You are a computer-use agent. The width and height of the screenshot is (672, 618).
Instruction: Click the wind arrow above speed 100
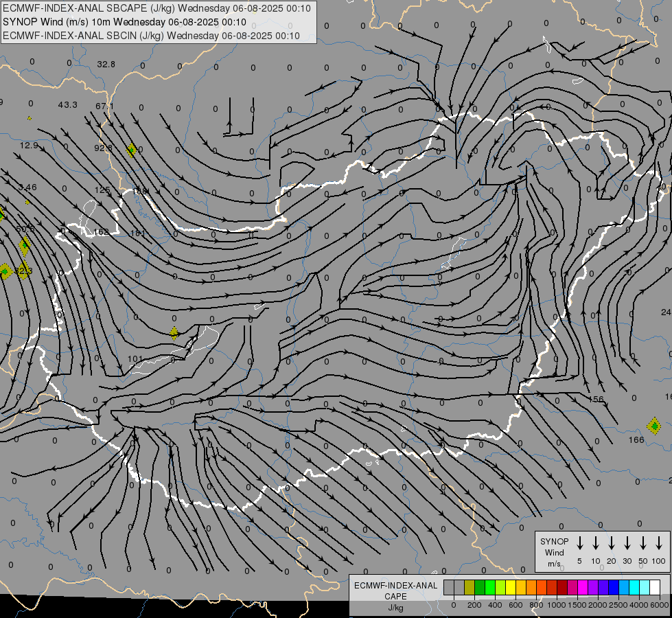(659, 542)
